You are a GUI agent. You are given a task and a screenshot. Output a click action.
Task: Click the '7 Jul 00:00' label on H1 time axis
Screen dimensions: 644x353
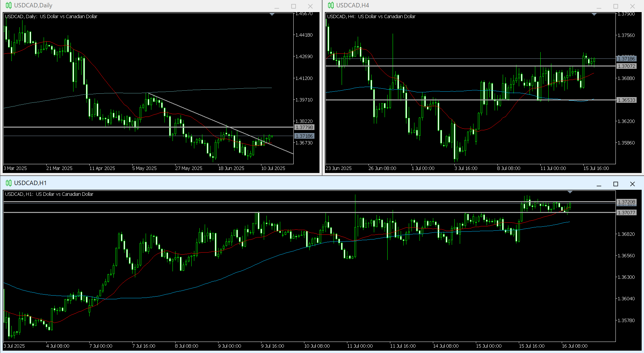pos(101,346)
